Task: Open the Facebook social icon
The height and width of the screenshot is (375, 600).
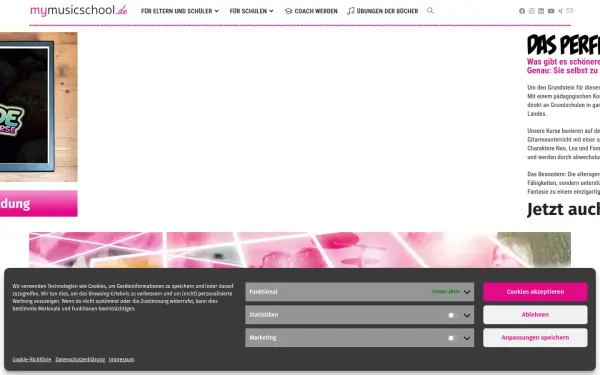Action: [x=522, y=11]
